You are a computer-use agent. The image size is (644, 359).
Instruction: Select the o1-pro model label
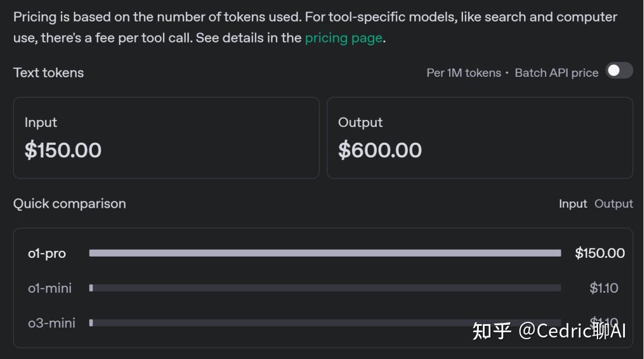coord(47,253)
